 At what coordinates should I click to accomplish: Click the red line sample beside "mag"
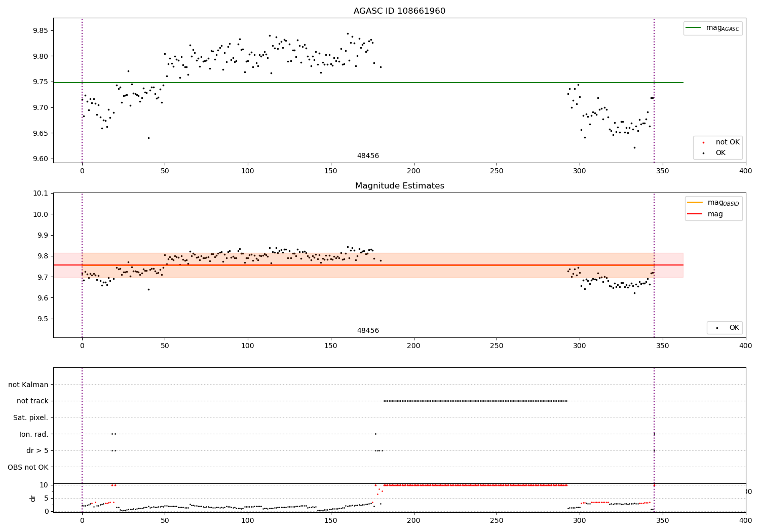tap(695, 214)
